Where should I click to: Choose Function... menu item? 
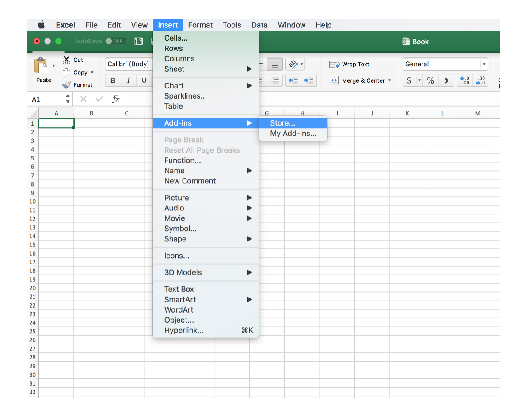(x=206, y=160)
